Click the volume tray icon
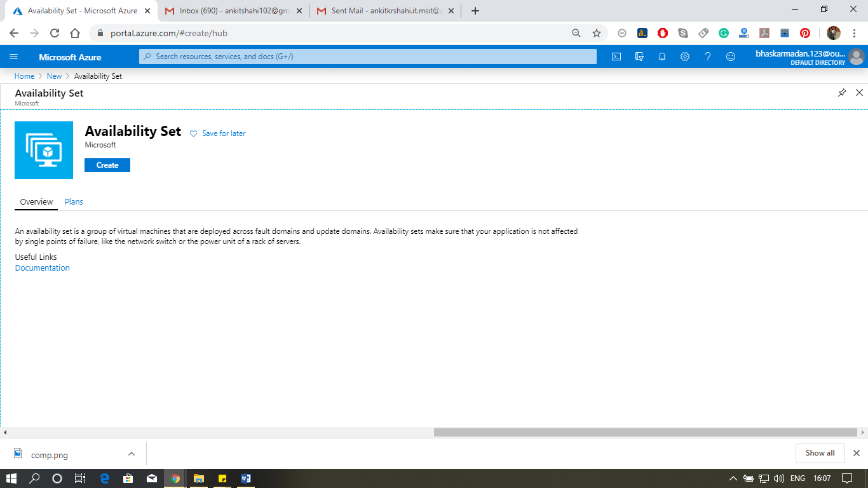Image resolution: width=868 pixels, height=488 pixels. coord(780,478)
